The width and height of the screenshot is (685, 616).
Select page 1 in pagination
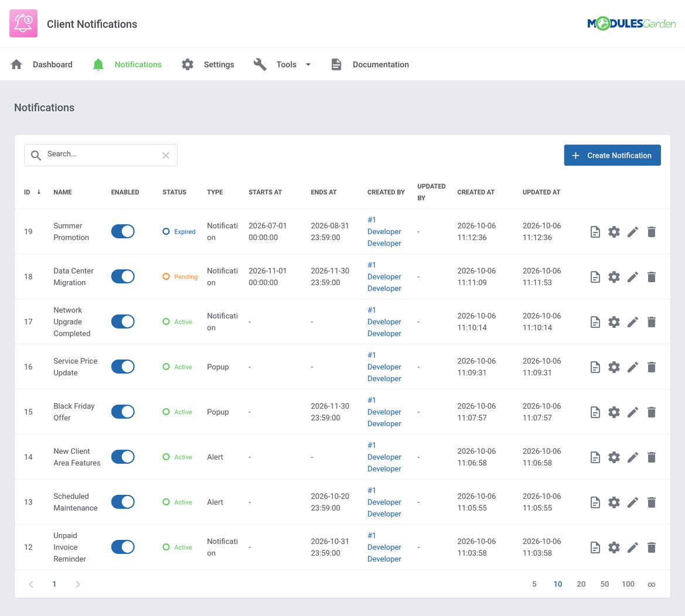54,584
